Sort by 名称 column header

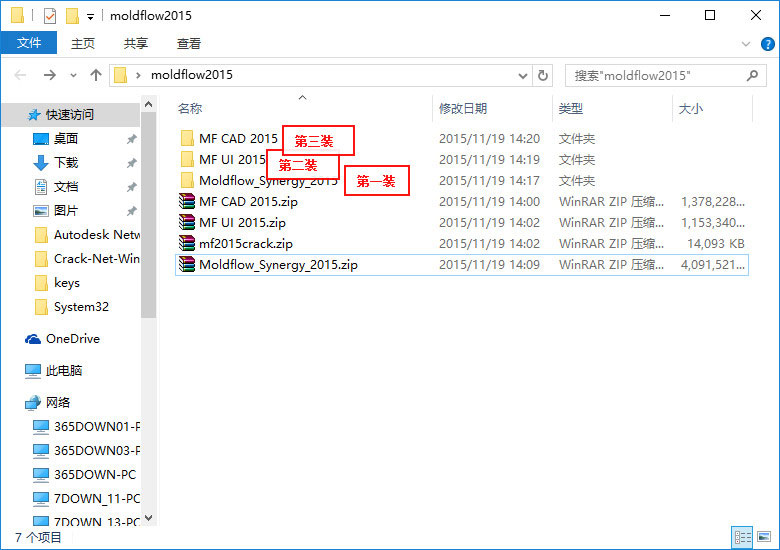coord(190,108)
